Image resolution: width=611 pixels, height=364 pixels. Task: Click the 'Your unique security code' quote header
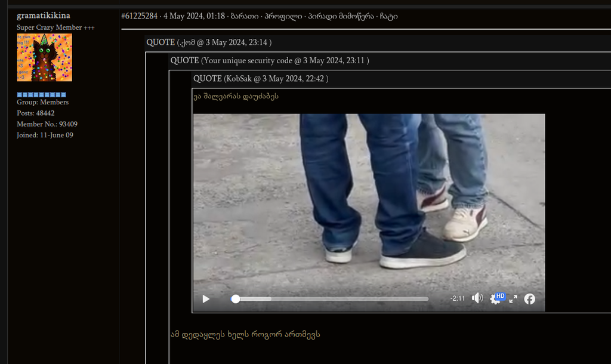(x=269, y=60)
